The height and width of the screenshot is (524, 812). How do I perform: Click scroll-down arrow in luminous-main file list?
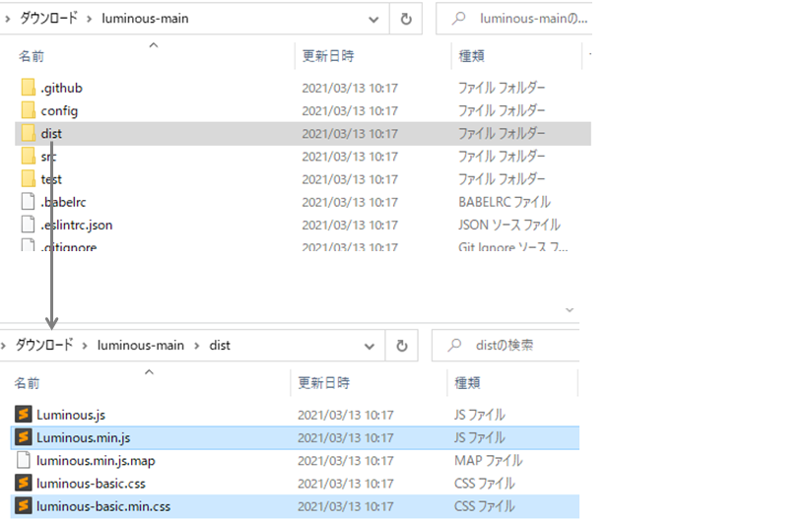point(570,310)
